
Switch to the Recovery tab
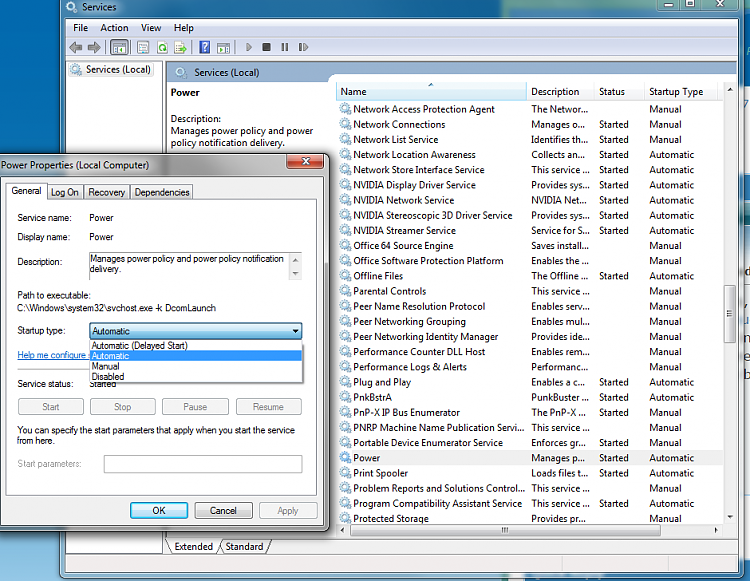pyautogui.click(x=106, y=192)
